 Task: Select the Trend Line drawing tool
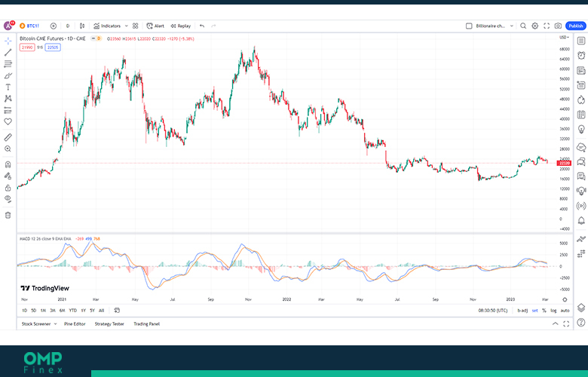click(8, 52)
